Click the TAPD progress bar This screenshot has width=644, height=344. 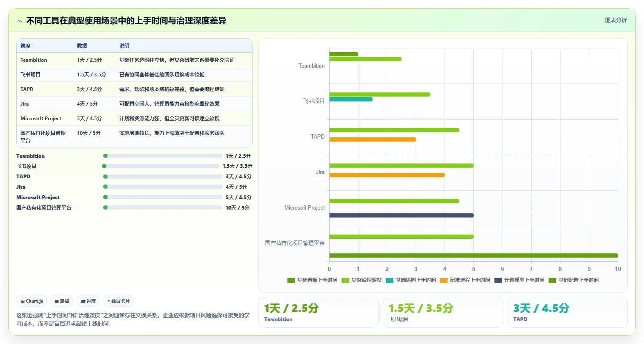tap(163, 177)
